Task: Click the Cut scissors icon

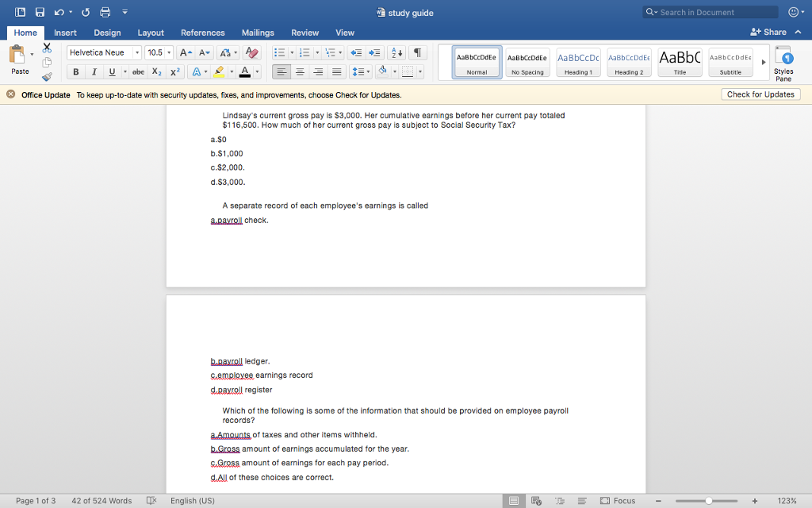Action: coord(47,48)
